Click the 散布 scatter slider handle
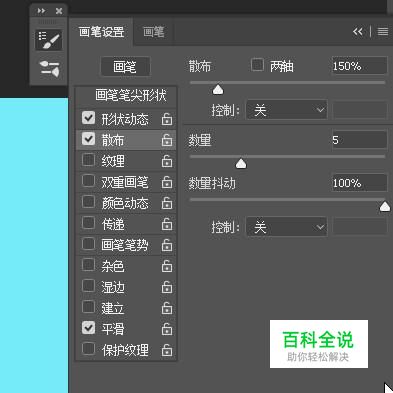This screenshot has height=393, width=393. [x=218, y=89]
